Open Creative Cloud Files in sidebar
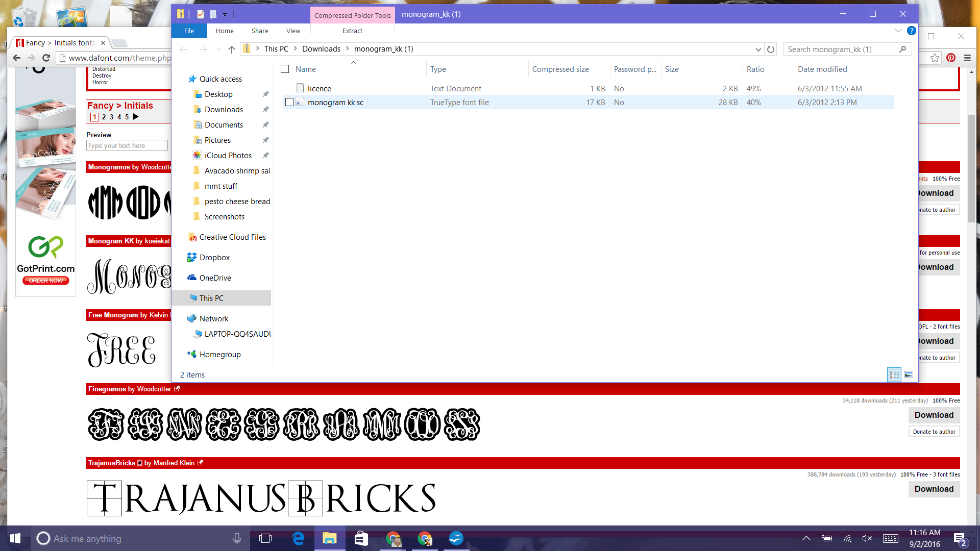 [232, 237]
